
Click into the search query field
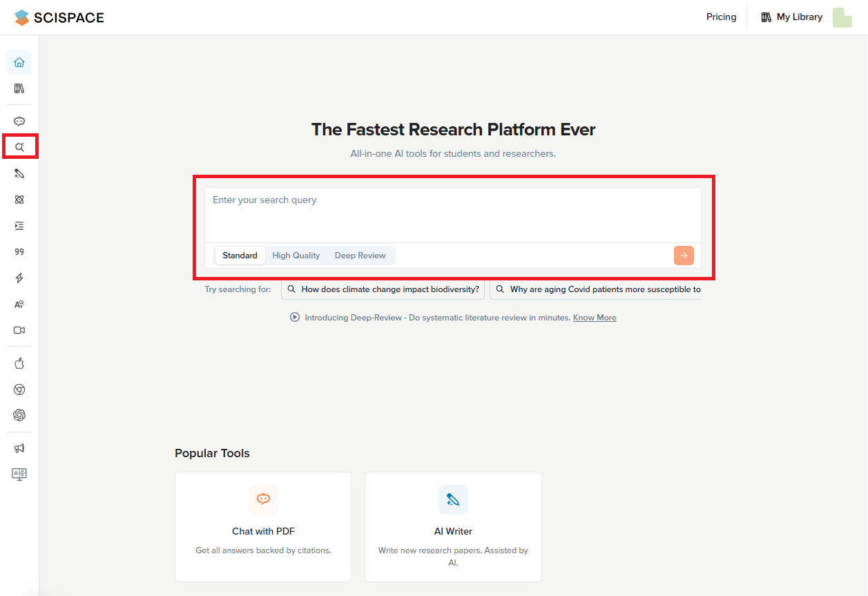[452, 214]
